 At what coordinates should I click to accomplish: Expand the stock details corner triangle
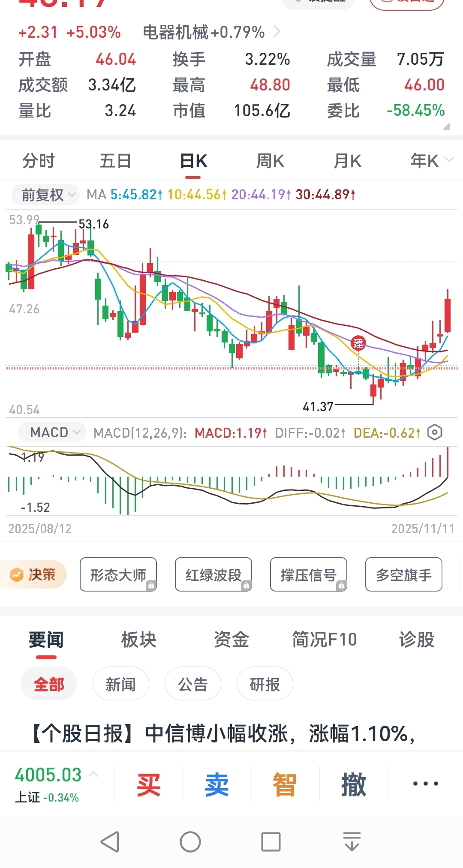[446, 126]
